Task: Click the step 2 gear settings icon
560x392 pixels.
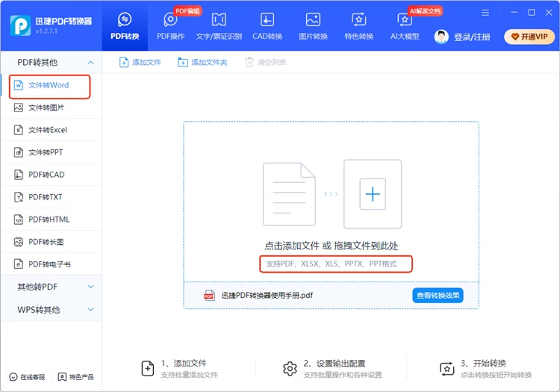Action: [290, 368]
